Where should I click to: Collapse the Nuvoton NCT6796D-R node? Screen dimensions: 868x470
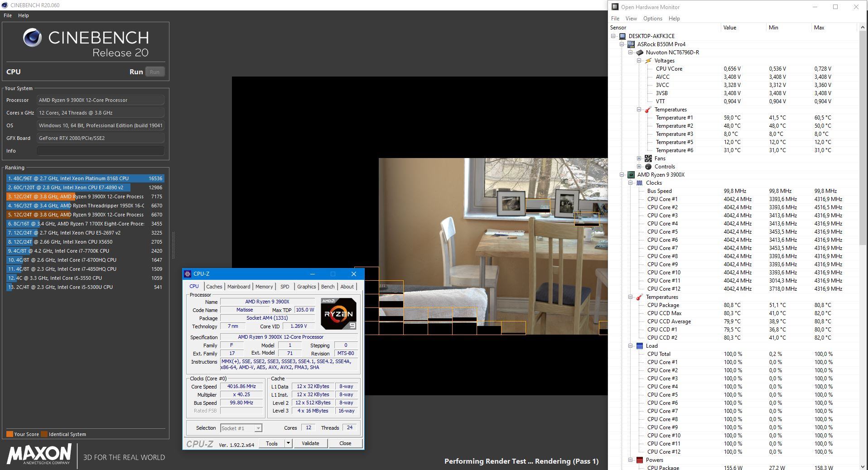pos(631,53)
